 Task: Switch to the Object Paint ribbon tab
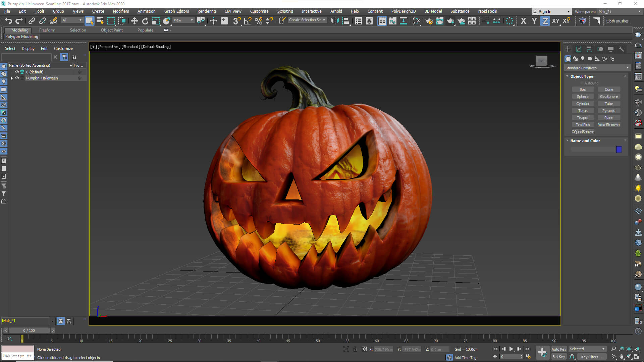pyautogui.click(x=112, y=30)
